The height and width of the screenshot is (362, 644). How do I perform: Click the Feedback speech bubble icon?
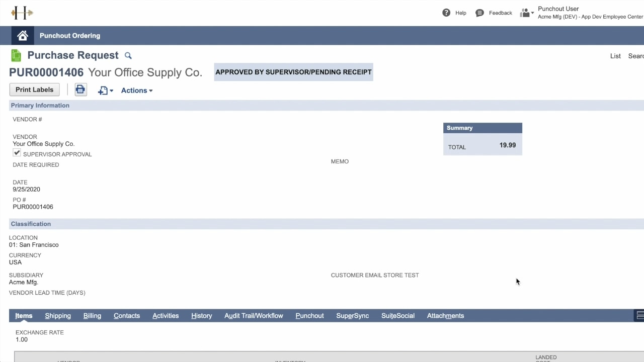coord(479,13)
